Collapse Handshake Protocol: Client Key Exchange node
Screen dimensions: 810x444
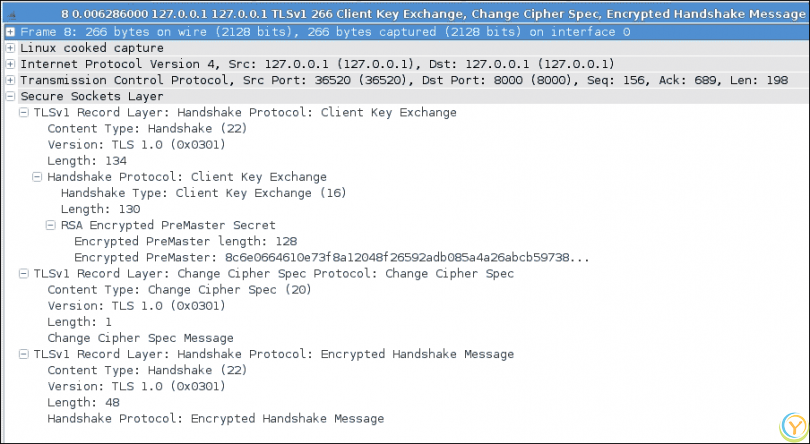[38, 177]
